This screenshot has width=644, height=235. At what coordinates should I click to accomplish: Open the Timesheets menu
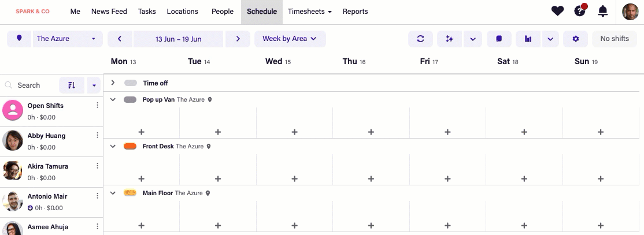tap(309, 11)
